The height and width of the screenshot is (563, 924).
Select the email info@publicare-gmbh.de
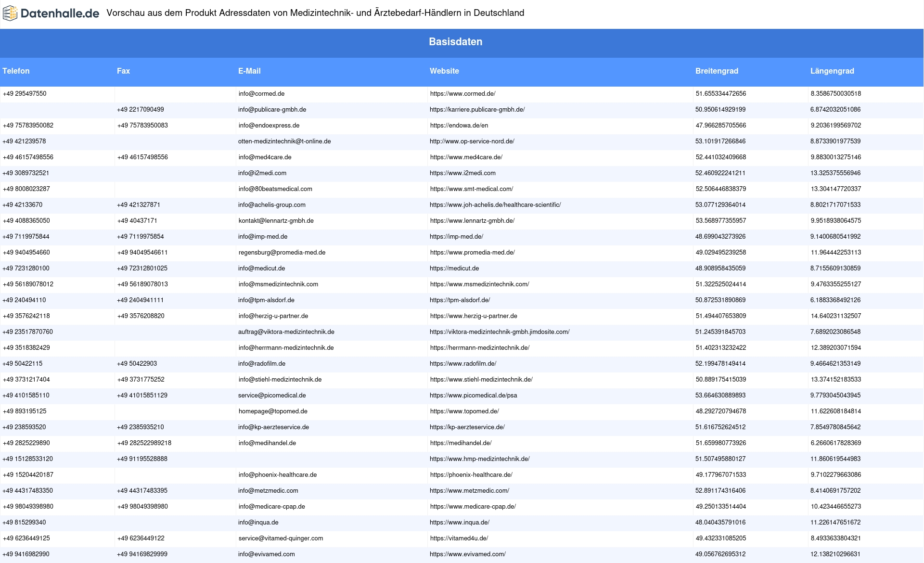pyautogui.click(x=272, y=110)
